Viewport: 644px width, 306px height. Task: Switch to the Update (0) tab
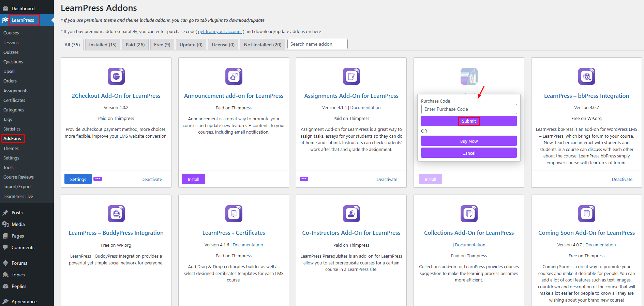tap(191, 45)
